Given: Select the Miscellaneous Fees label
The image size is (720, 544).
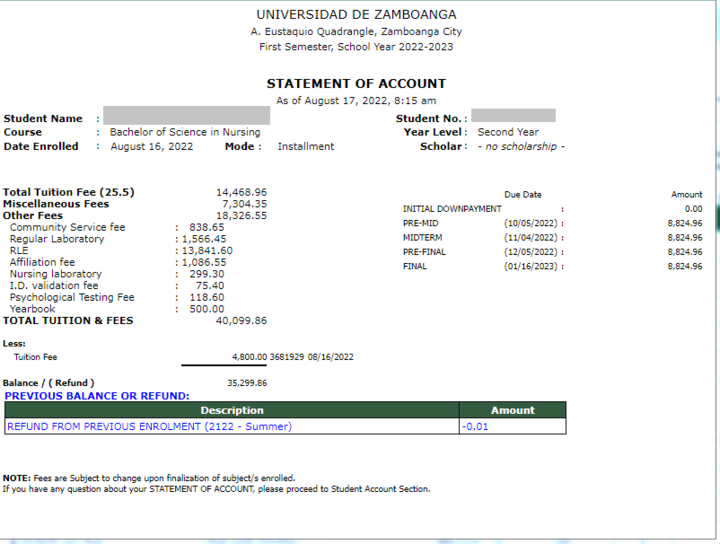Looking at the screenshot, I should [56, 204].
